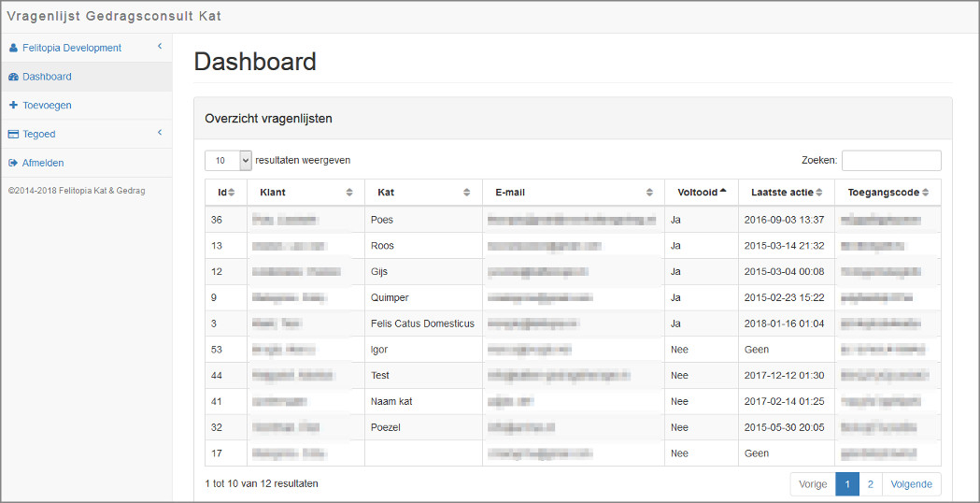
Task: Click the Volgende pagination button
Action: point(911,484)
